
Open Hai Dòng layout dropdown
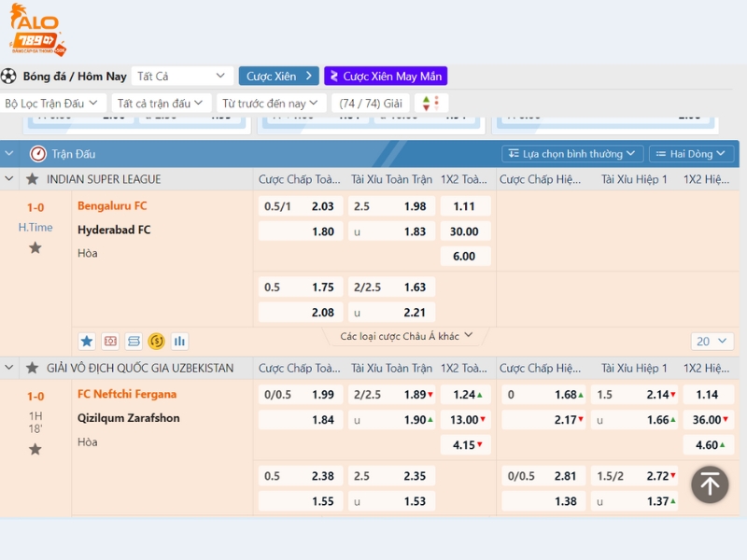tap(691, 154)
